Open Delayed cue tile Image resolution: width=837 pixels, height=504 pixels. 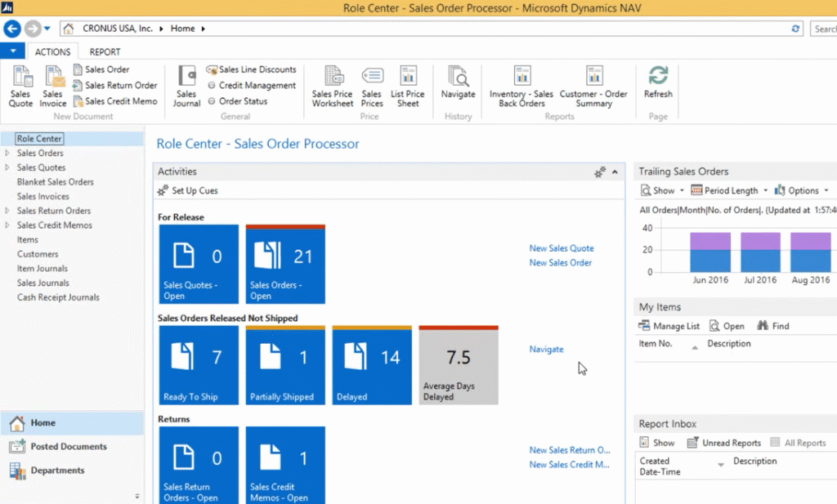(x=372, y=365)
